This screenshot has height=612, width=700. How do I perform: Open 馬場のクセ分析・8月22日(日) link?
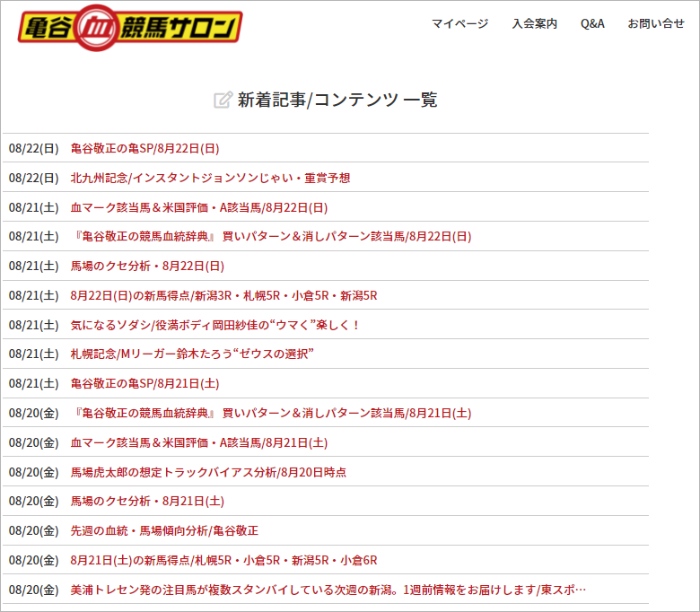click(x=147, y=266)
